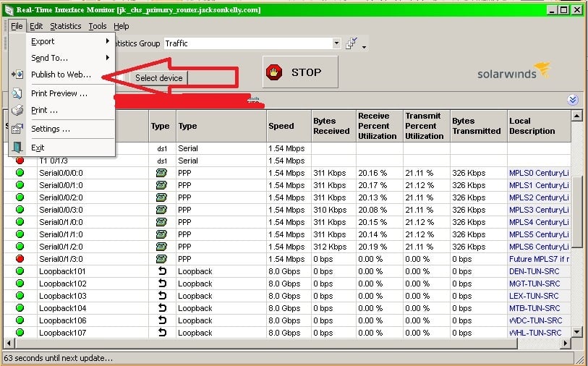Select the Loopback104 interface name

click(63, 308)
